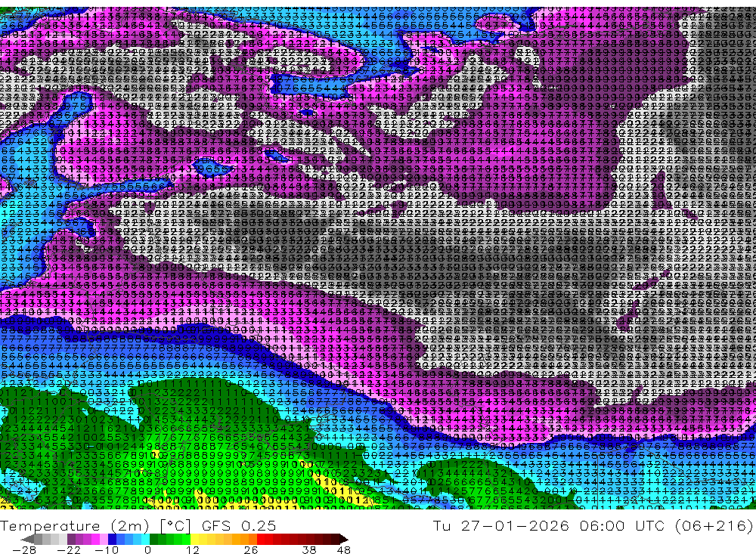
Task: Click the gray left arrow of the color scale
Action: (x=27, y=539)
